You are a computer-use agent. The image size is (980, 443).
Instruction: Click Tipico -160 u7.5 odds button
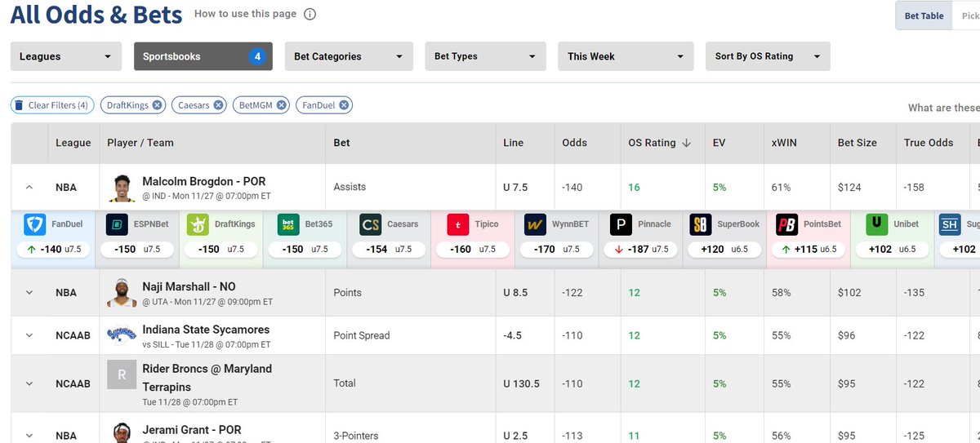pos(473,249)
